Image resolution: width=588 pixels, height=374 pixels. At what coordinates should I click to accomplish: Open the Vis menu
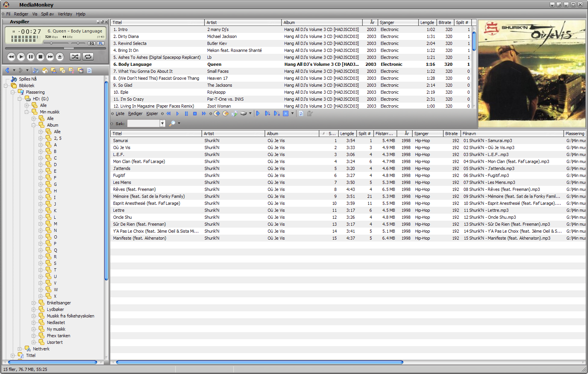coord(35,14)
